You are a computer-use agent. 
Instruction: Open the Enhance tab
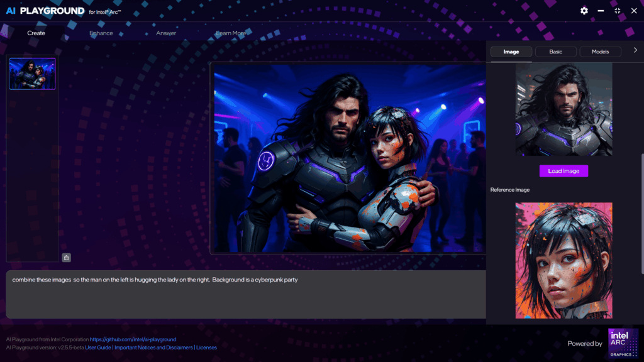[x=101, y=33]
